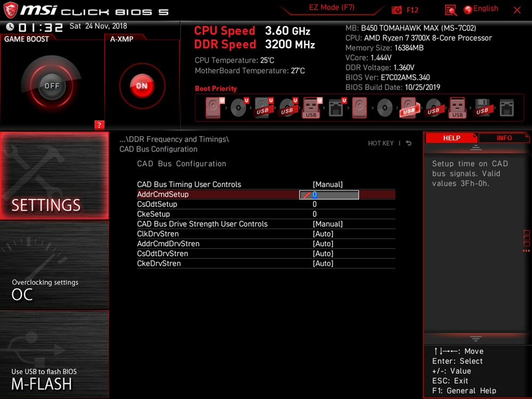Image resolution: width=532 pixels, height=399 pixels.
Task: Click the time display 01:32
Action: coord(40,27)
